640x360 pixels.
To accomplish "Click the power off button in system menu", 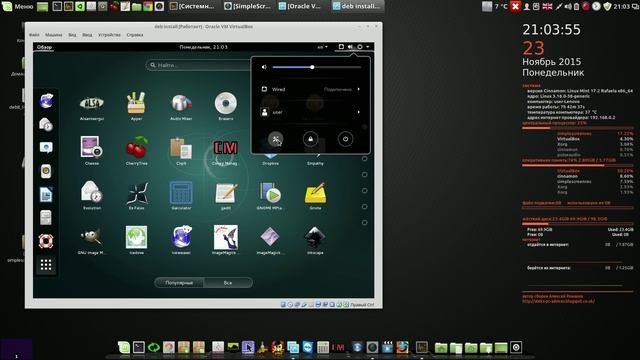I will coord(345,139).
